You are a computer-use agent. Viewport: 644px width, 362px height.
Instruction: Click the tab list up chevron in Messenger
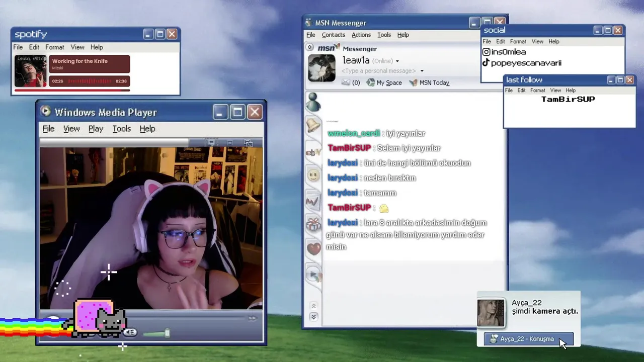point(313,306)
